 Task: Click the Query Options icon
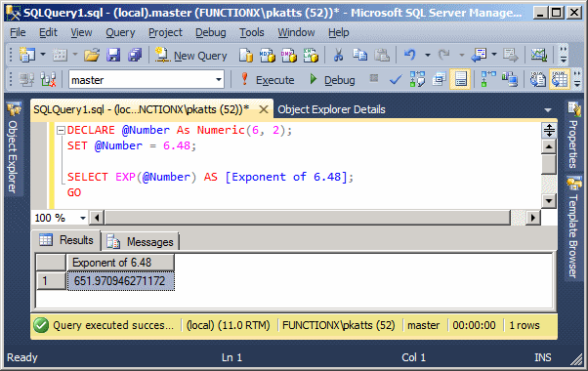click(439, 79)
